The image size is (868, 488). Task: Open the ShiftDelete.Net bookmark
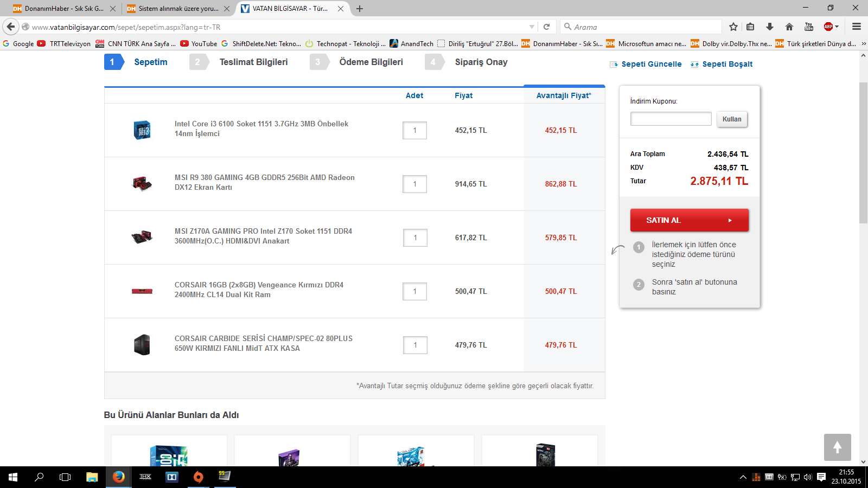(x=261, y=44)
